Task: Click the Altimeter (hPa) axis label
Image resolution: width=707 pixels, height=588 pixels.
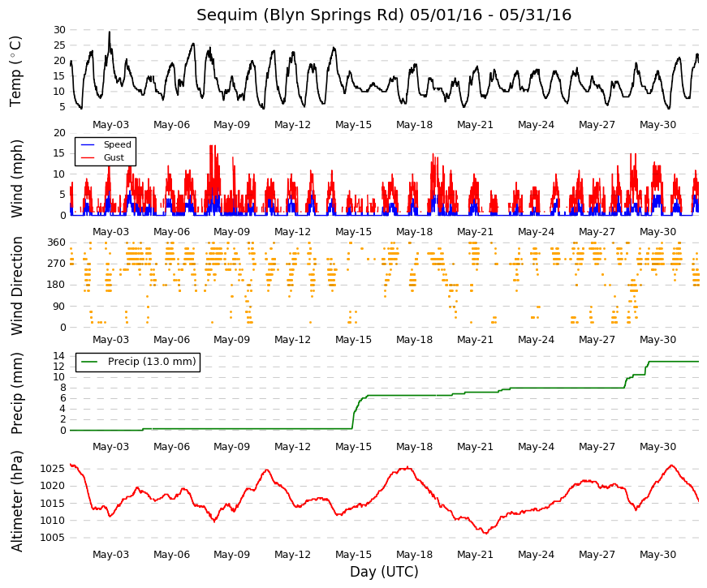Action: coord(16,501)
